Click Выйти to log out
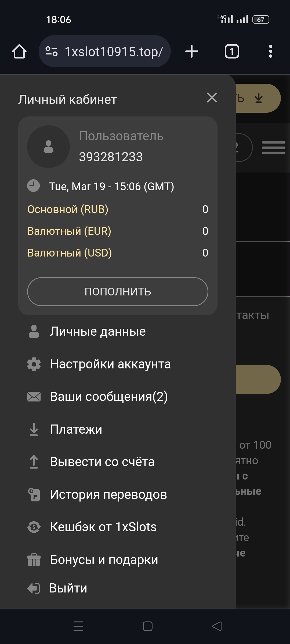The image size is (290, 644). tap(68, 588)
